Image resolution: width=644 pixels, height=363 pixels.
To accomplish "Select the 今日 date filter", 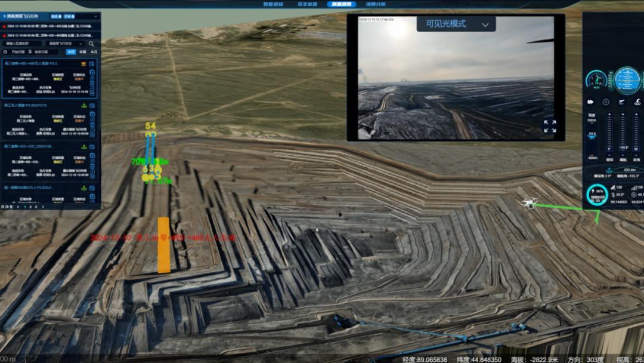I will click(x=71, y=52).
